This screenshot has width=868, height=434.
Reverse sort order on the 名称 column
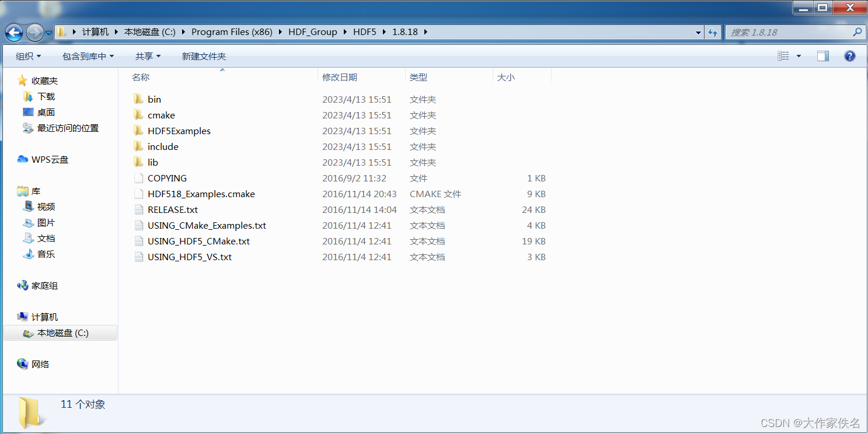click(141, 76)
